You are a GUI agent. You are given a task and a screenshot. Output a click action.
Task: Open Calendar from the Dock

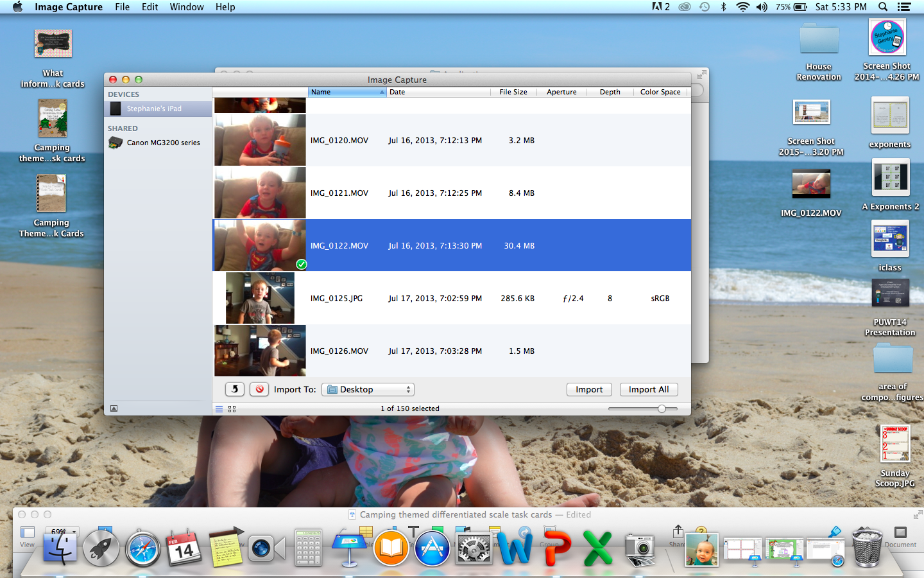(184, 548)
